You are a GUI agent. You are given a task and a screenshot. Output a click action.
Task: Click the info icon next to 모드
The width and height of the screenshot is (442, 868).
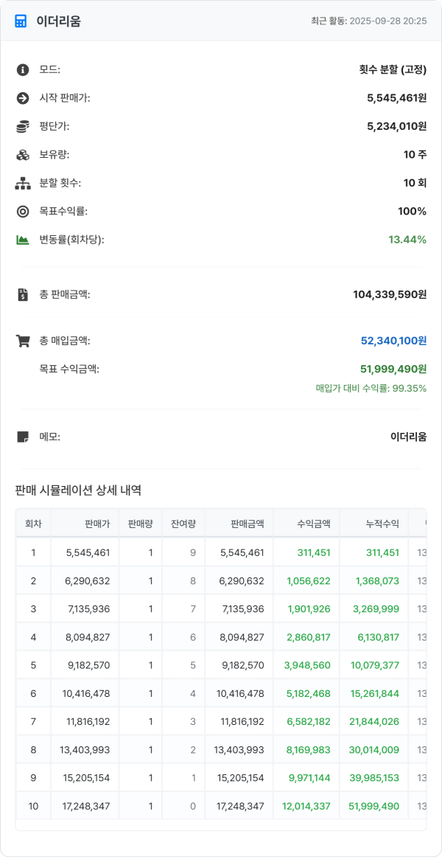pos(23,70)
